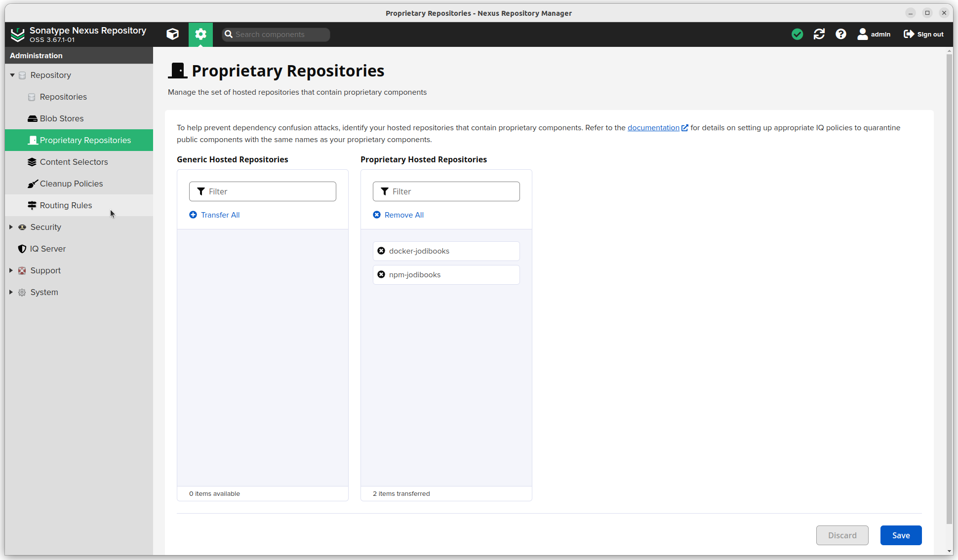Click the search magnifier icon
This screenshot has height=560, width=958.
[229, 34]
